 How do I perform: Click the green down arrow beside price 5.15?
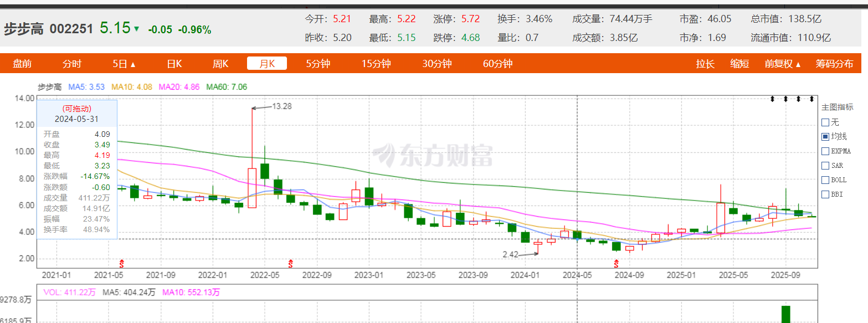136,29
